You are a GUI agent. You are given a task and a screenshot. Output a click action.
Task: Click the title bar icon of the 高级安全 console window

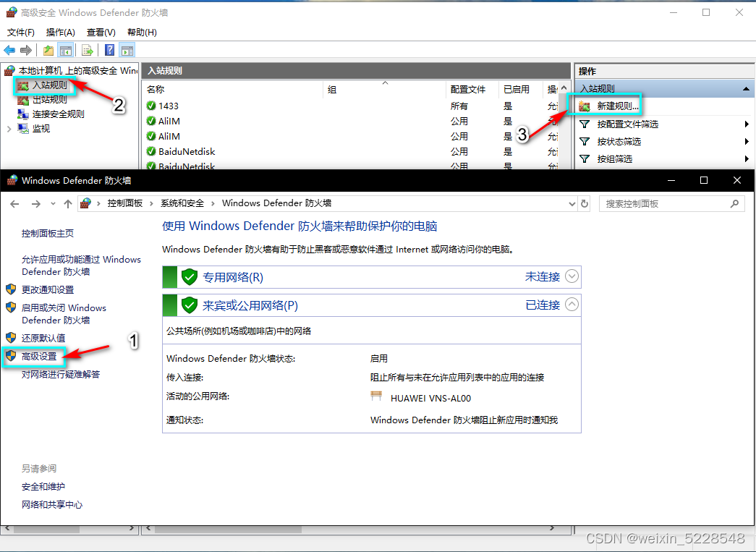(x=12, y=12)
